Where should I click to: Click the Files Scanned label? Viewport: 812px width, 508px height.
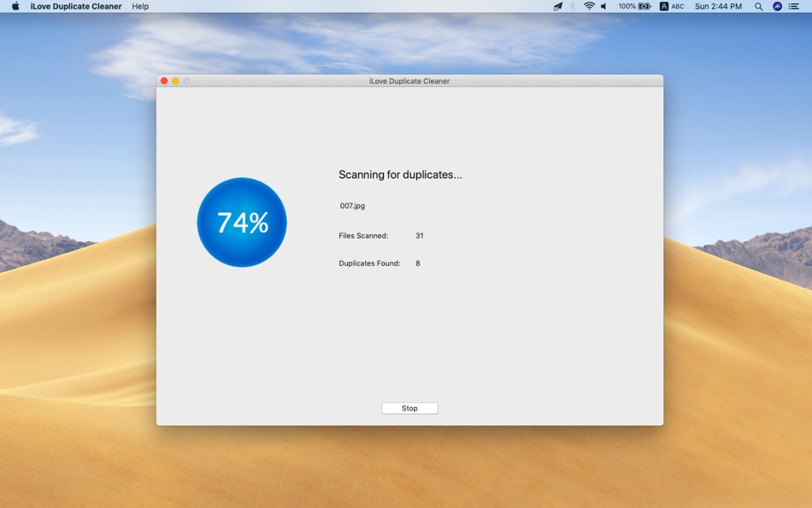pos(363,235)
